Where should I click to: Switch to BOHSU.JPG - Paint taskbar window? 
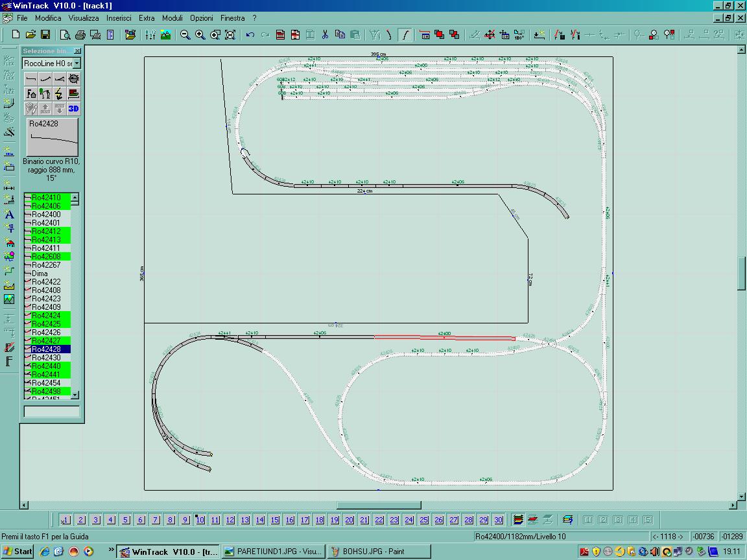(379, 552)
